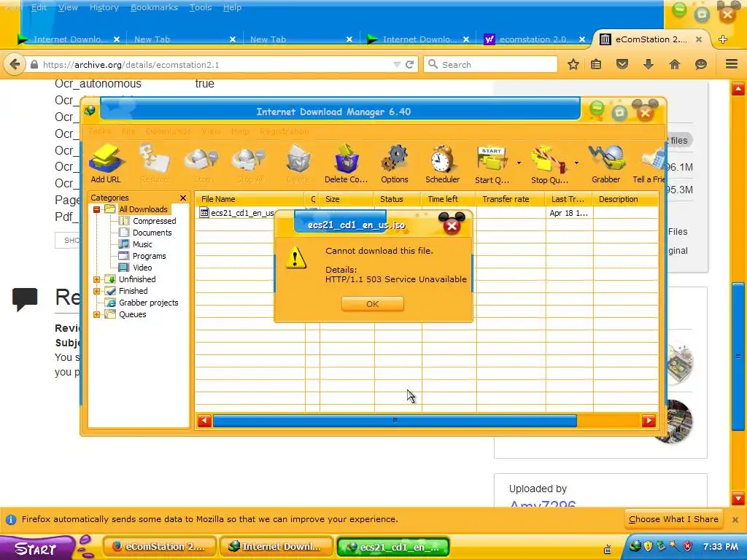Click the Start Queue icon
The image size is (747, 560).
(492, 163)
